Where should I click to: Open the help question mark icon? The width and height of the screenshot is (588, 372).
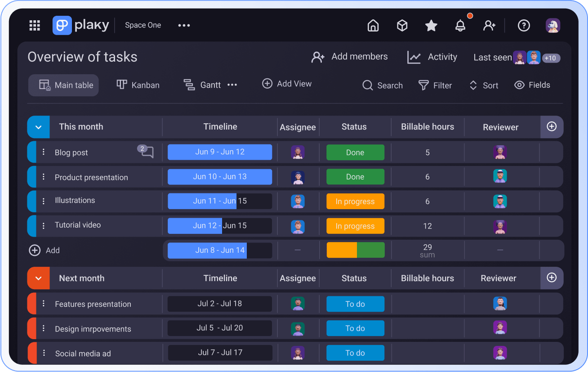tap(524, 26)
